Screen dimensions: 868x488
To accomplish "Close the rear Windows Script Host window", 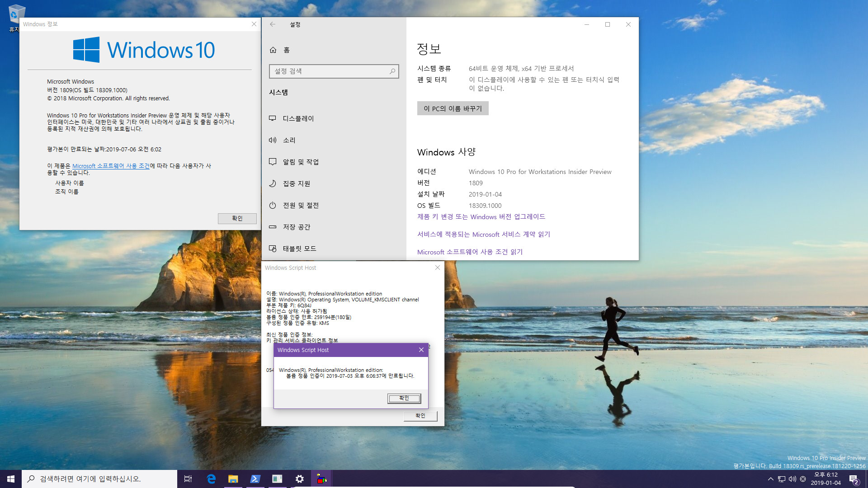I will click(x=437, y=268).
